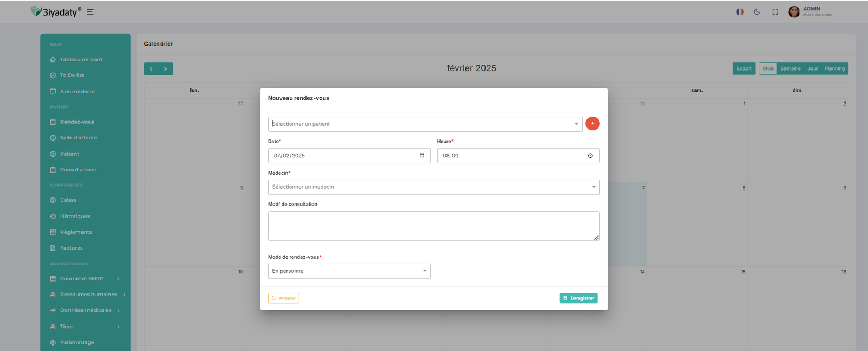This screenshot has width=868, height=351.
Task: Switch to Planning calendar view
Action: [834, 69]
